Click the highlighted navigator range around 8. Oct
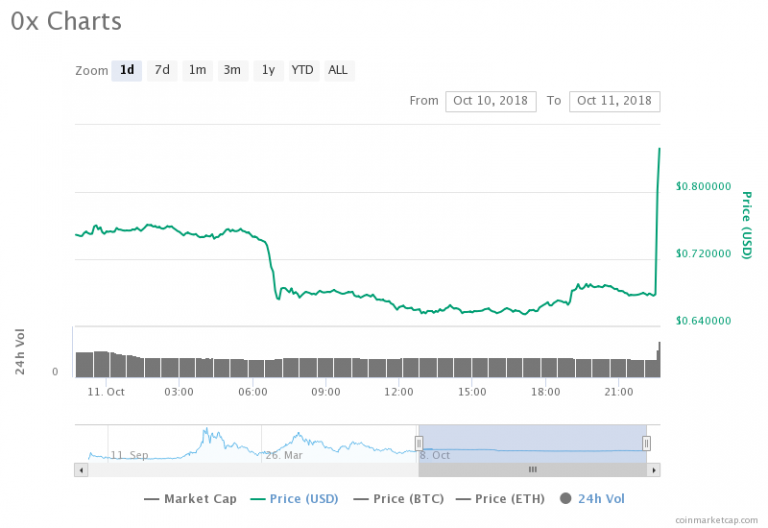The image size is (768, 528). 532,444
